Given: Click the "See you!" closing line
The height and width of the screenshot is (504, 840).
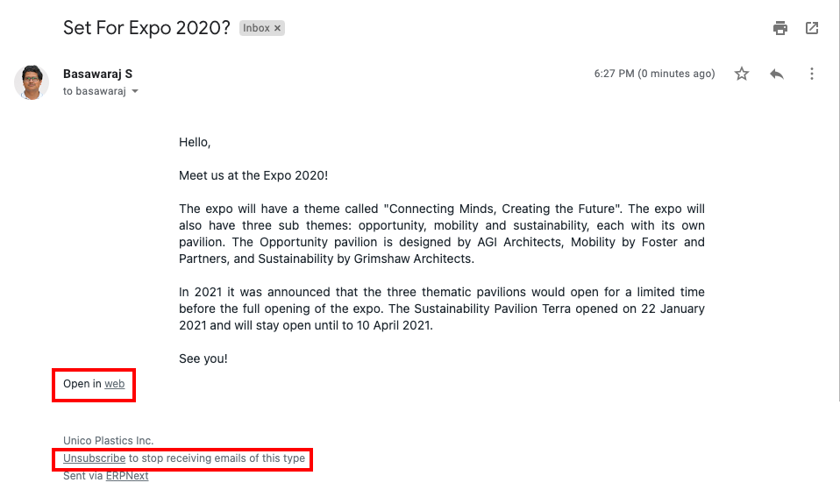Looking at the screenshot, I should [203, 358].
